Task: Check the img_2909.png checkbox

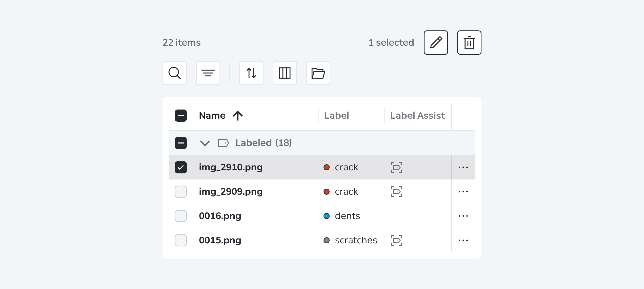Action: coord(181,192)
